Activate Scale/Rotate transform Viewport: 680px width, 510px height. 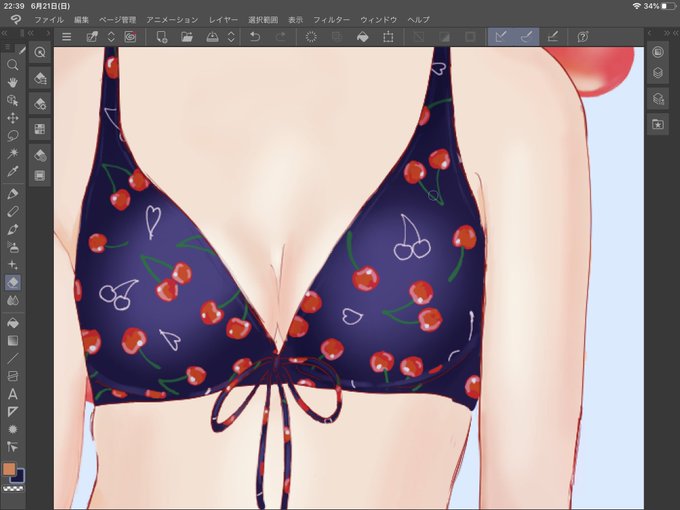(388, 37)
